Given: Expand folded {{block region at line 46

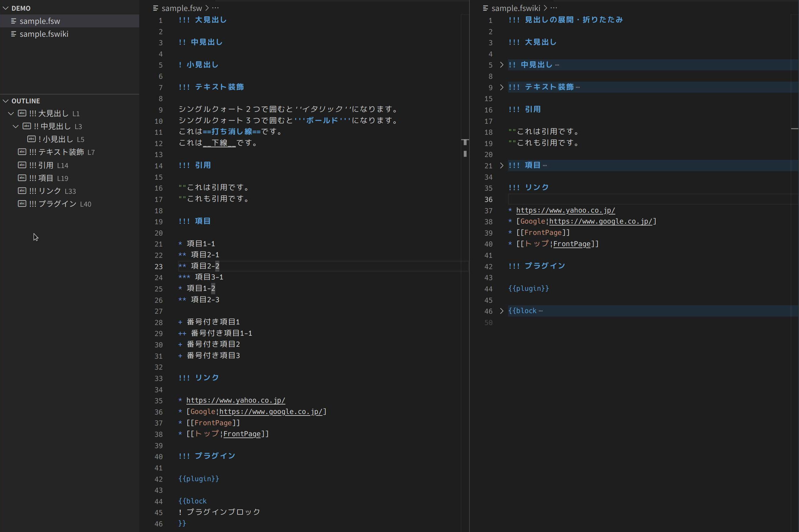Looking at the screenshot, I should [502, 311].
